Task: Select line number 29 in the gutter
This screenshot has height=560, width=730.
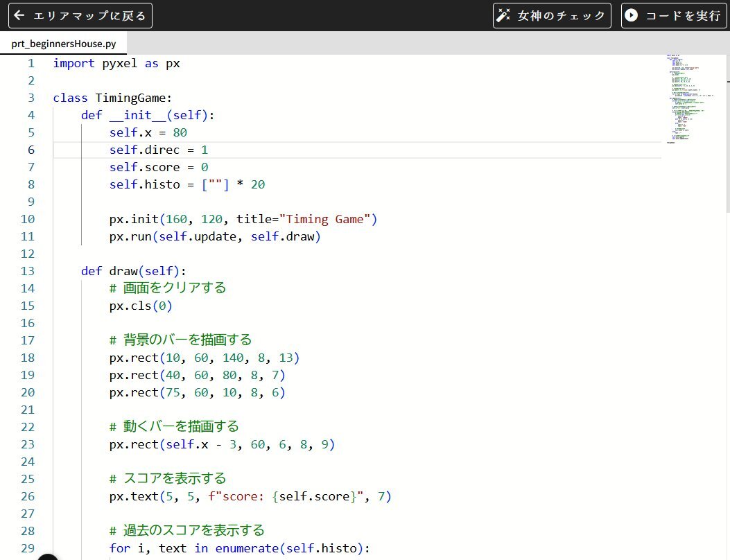Action: [28, 548]
